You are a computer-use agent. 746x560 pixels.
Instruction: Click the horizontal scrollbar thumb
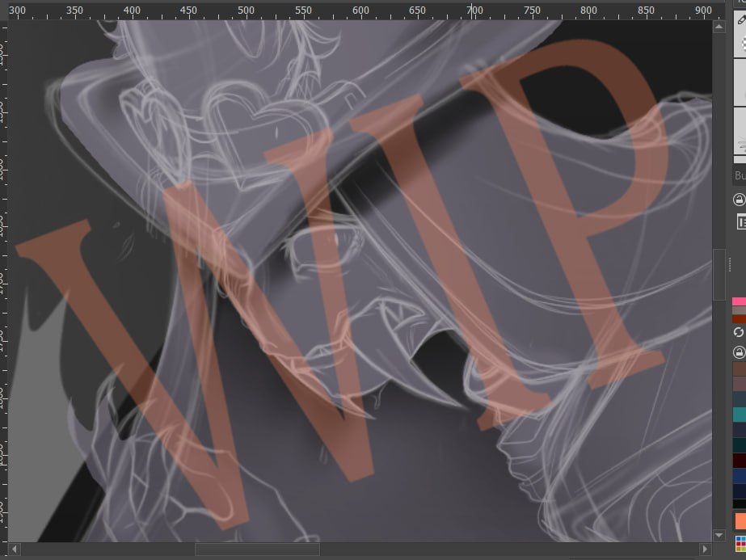point(257,549)
